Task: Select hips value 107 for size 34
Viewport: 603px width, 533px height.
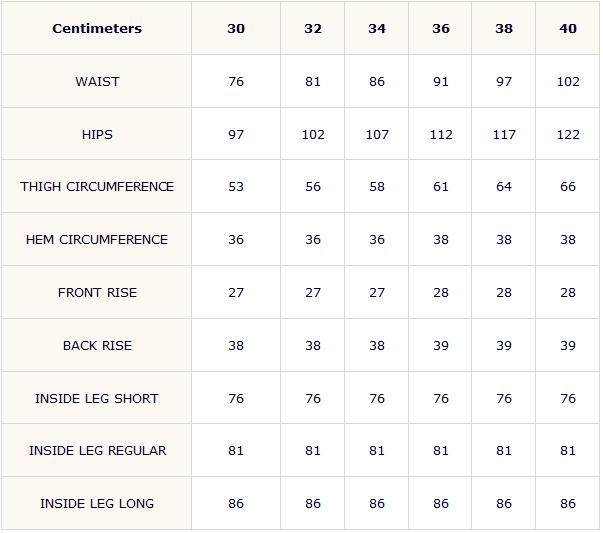Action: pyautogui.click(x=377, y=135)
